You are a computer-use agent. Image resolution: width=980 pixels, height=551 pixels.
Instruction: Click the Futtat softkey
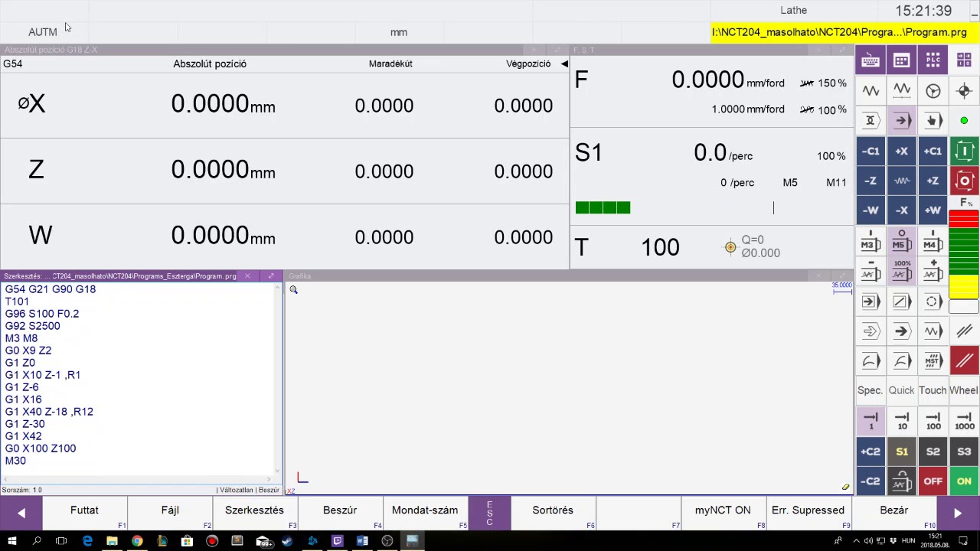point(84,512)
